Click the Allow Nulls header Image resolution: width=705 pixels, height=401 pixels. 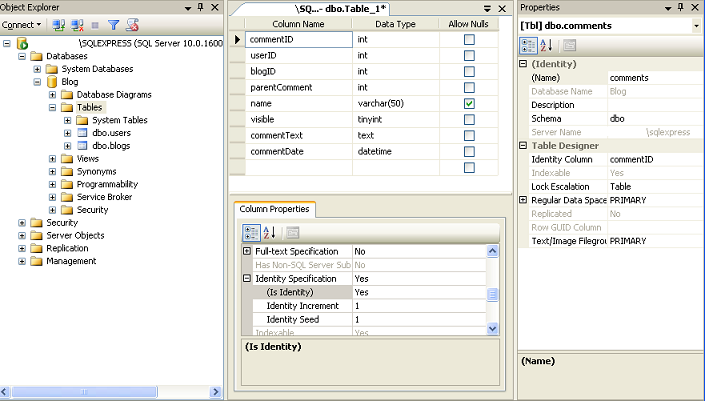tap(469, 24)
